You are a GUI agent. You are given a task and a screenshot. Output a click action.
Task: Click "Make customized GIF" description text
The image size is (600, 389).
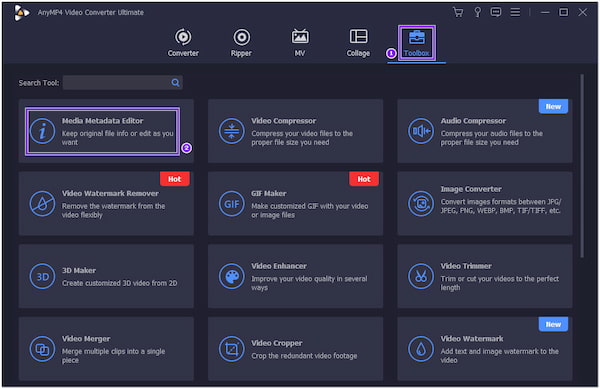(x=310, y=210)
